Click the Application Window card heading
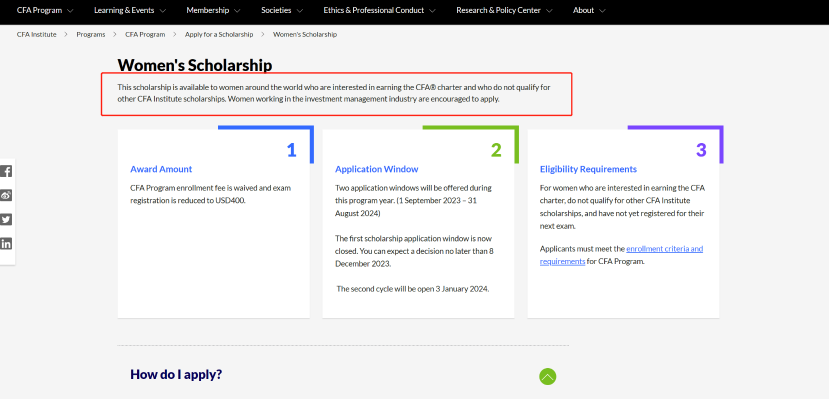 [x=376, y=169]
